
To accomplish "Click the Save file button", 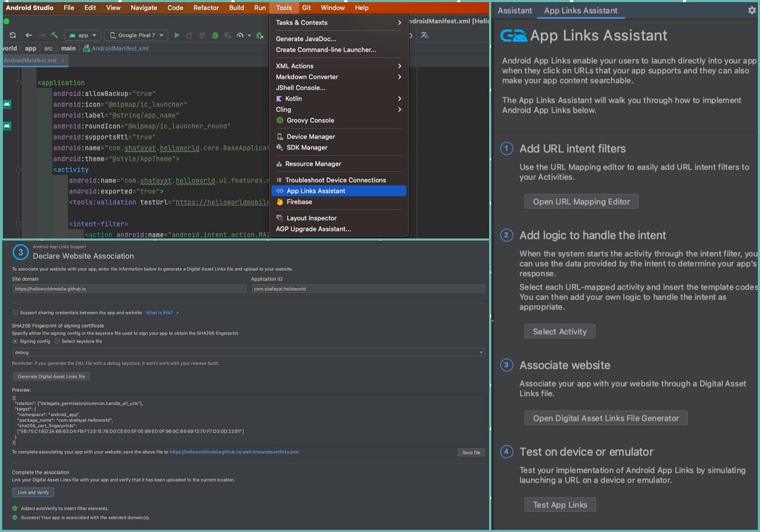I will (471, 452).
